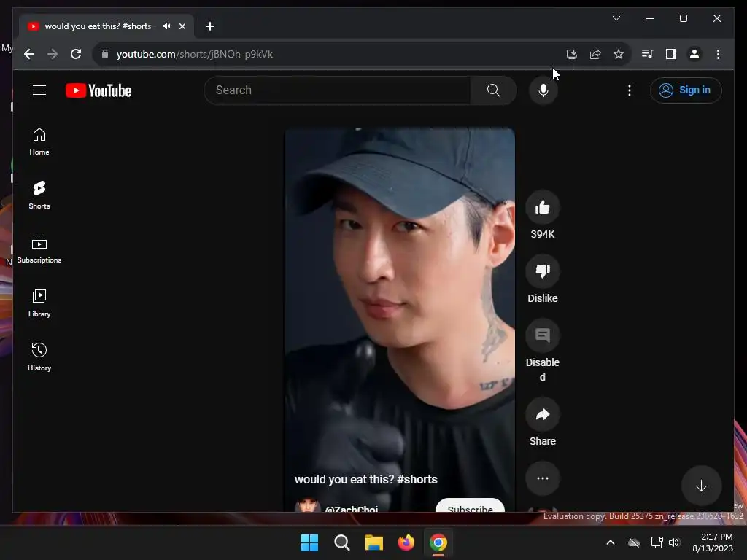Share this page icon in address bar

(x=595, y=54)
